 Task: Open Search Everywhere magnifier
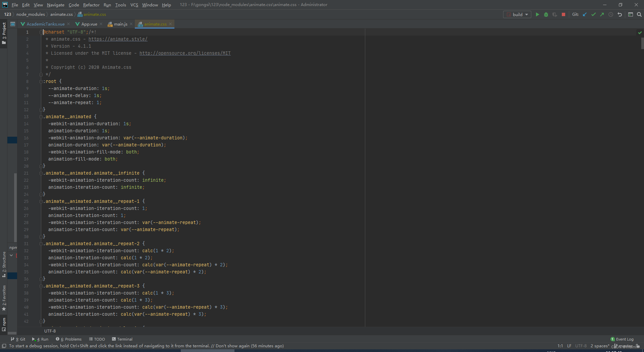click(x=639, y=14)
